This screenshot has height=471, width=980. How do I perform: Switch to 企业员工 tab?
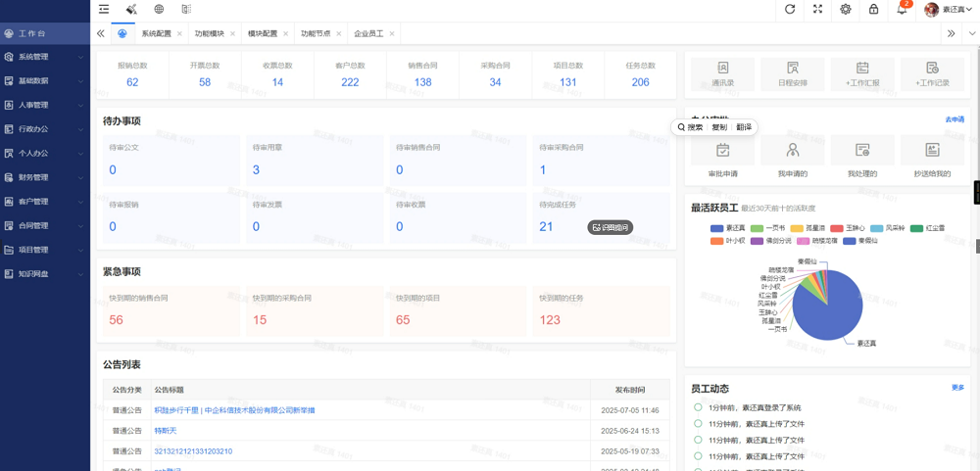pos(368,33)
